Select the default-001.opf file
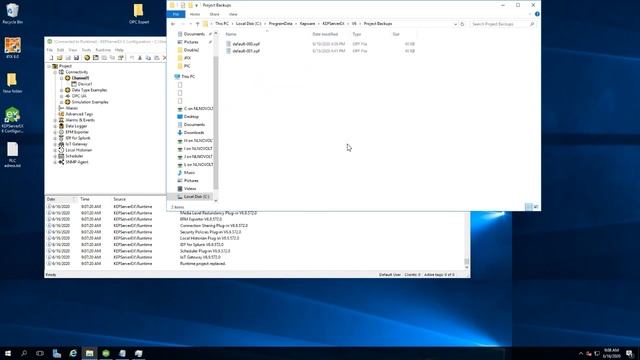The height and width of the screenshot is (360, 640). click(x=246, y=51)
